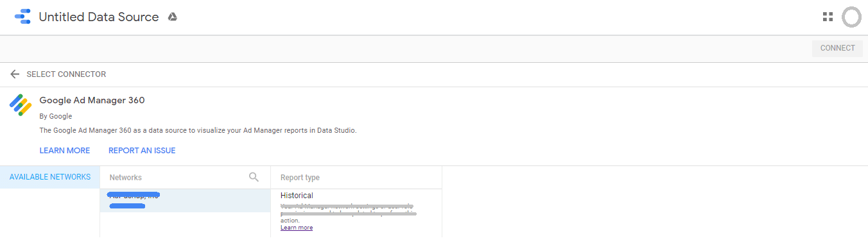Viewport: 868px width, 245px height.
Task: Select the redacted network row
Action: click(x=186, y=201)
